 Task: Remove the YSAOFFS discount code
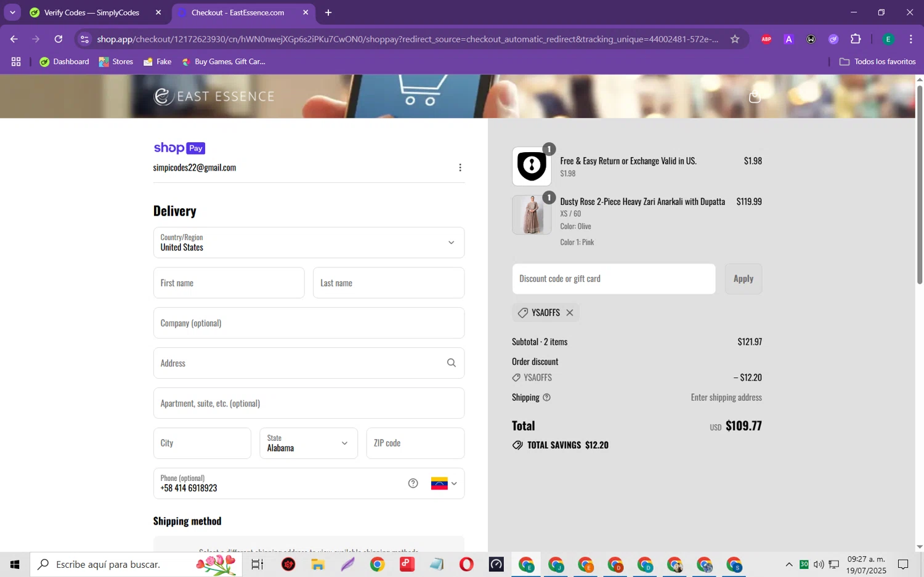tap(570, 313)
